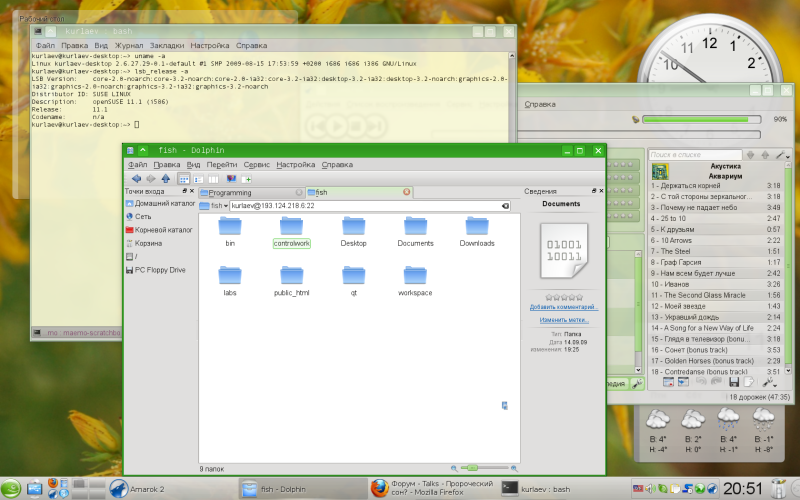Image resolution: width=800 pixels, height=500 pixels.
Task: Open Dolphin Сервис menu
Action: [257, 165]
